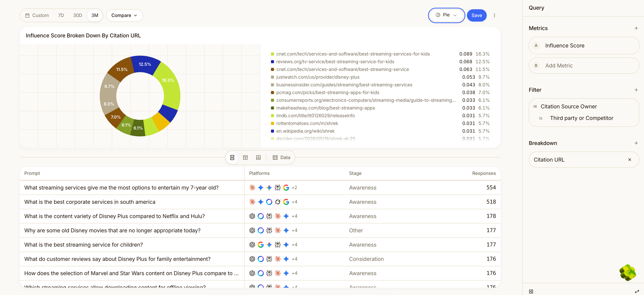The image size is (644, 295).
Task: Select justwatch.com/us/provider/disney-plus legend entry
Action: click(380, 77)
